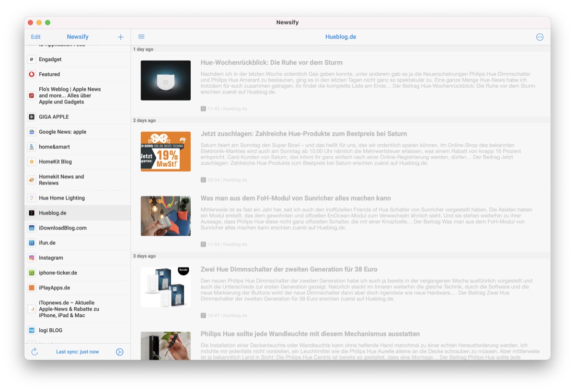This screenshot has height=392, width=575.
Task: Toggle the sidebar with hamburger menu icon
Action: coord(141,37)
